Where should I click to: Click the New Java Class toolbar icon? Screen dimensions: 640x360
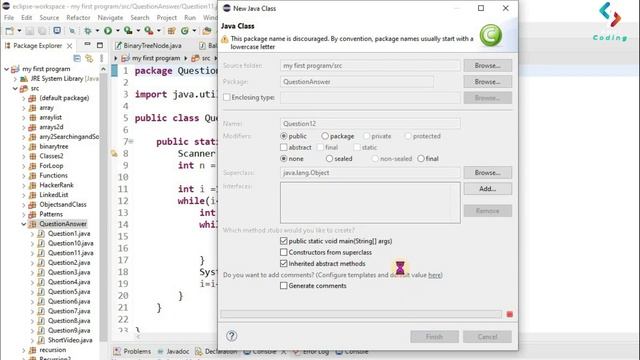tap(185, 31)
